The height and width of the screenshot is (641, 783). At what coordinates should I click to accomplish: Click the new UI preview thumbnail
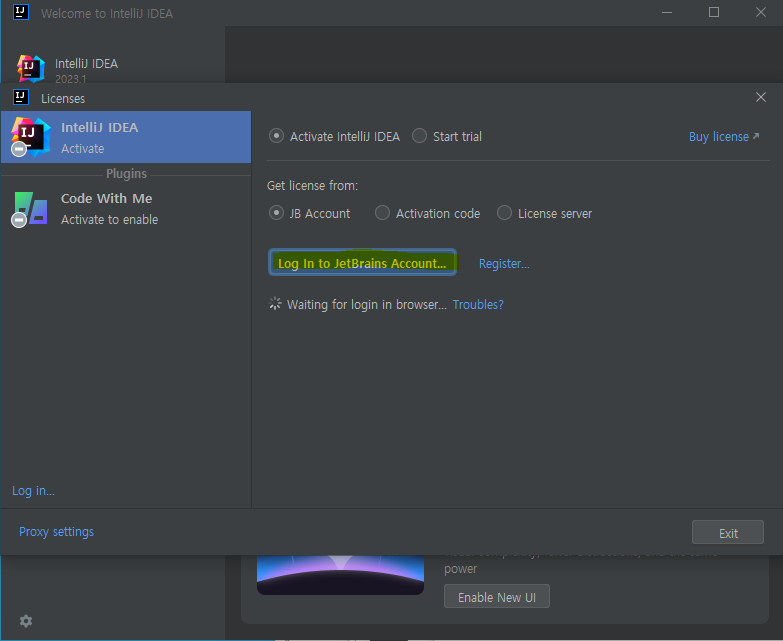click(x=340, y=575)
